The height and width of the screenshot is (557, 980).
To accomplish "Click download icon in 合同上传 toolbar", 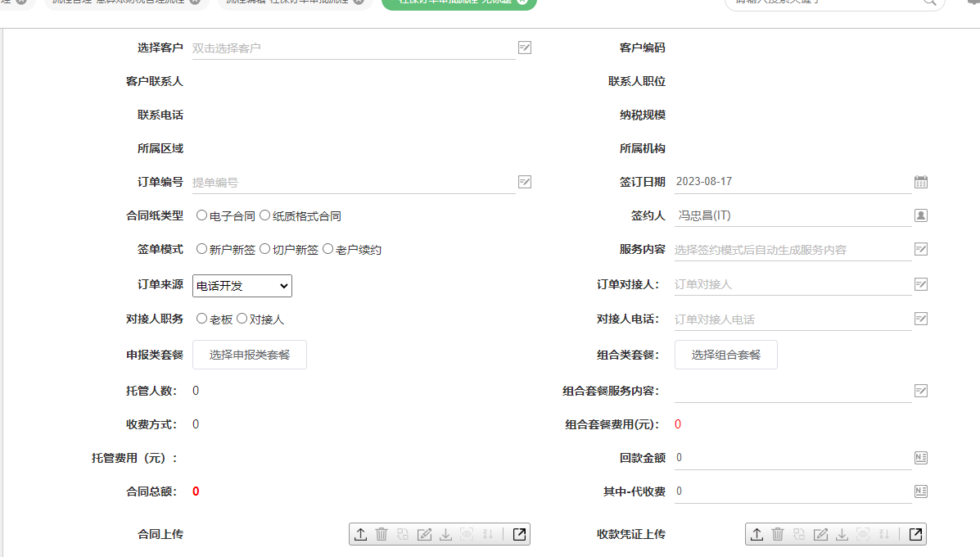I will [445, 535].
